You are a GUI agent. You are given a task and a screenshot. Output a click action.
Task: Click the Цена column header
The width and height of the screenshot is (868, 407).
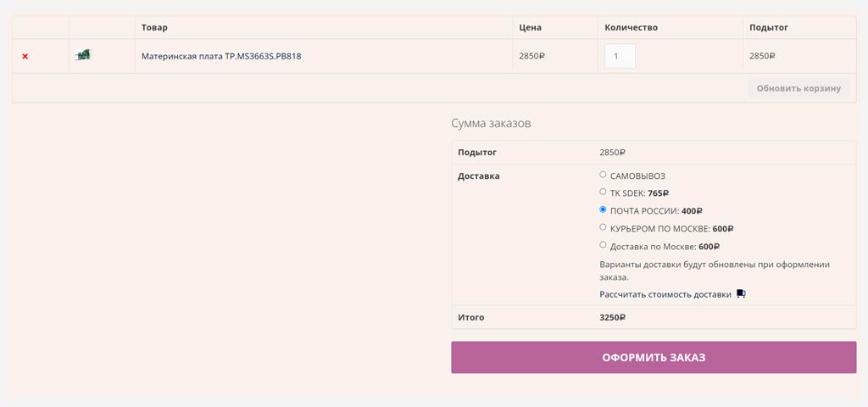point(531,27)
